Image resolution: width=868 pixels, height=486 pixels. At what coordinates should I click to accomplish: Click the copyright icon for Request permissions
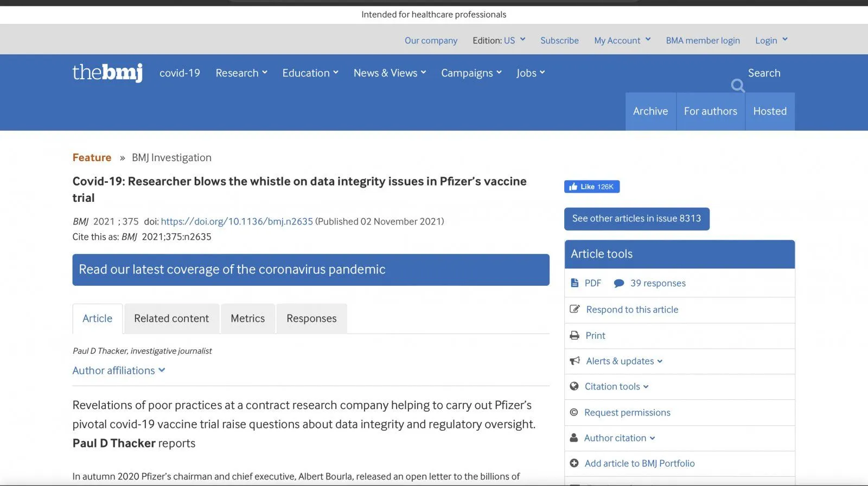(x=574, y=413)
